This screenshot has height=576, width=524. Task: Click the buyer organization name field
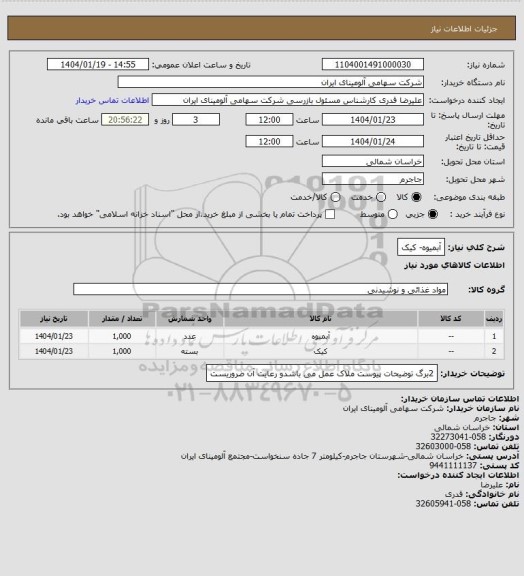point(270,82)
